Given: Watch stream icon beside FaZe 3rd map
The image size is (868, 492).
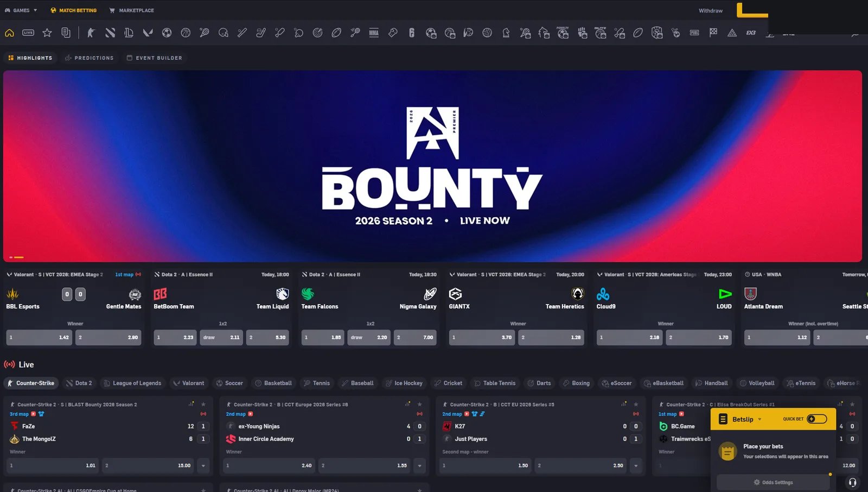Looking at the screenshot, I should 33,414.
